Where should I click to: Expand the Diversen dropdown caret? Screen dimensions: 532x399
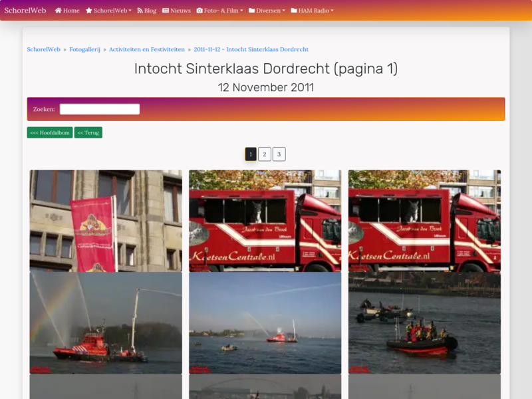click(284, 11)
